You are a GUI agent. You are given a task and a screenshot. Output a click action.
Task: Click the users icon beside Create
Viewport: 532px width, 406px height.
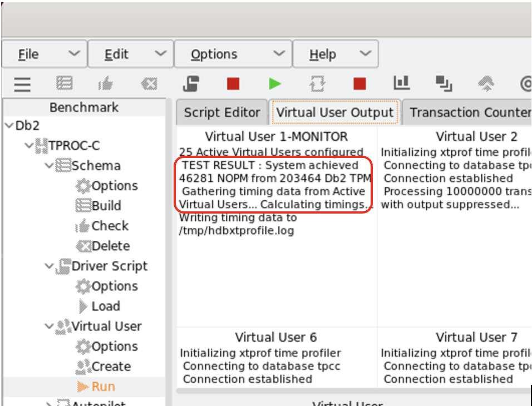tap(83, 367)
